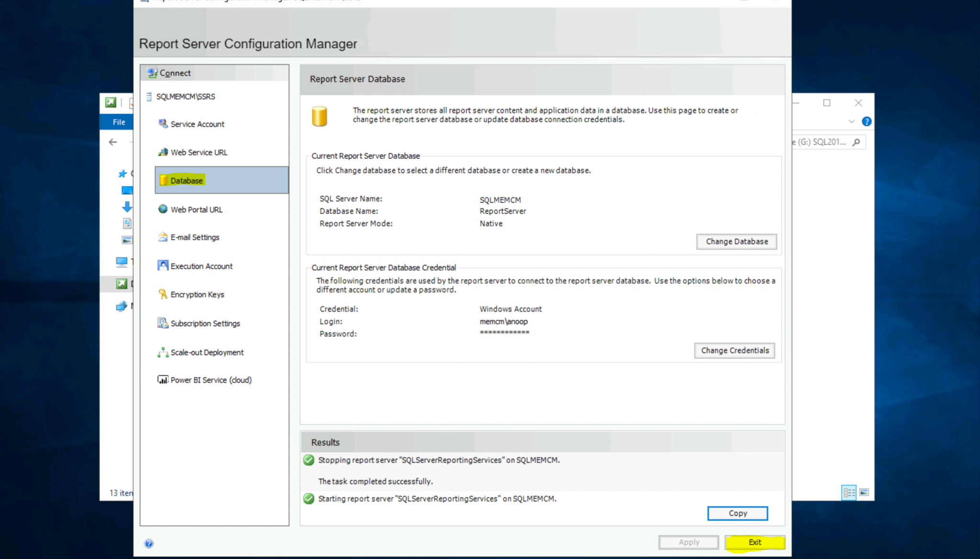Click Quick access star in Explorer
This screenshot has width=980, height=559.
tap(122, 174)
